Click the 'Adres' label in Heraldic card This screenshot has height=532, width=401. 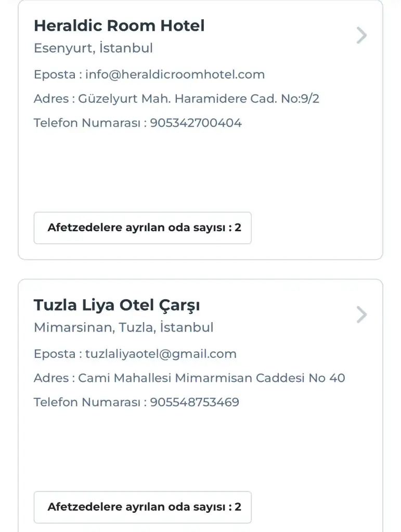[51, 99]
